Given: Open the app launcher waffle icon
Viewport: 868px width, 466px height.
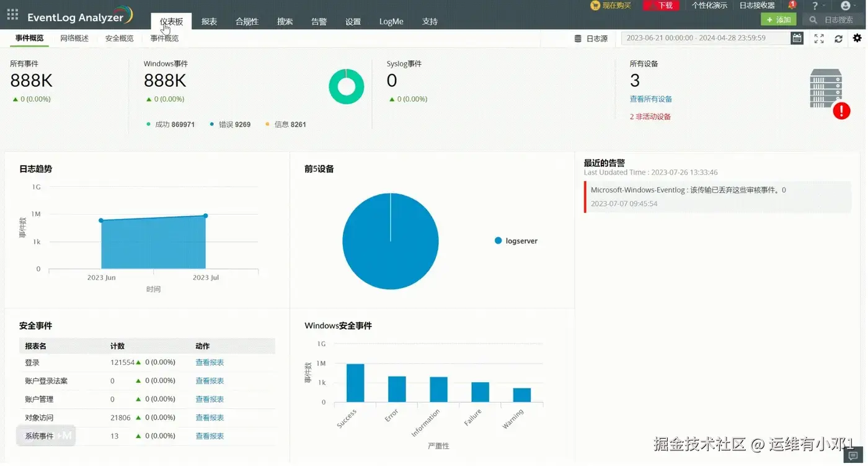Looking at the screenshot, I should (12, 14).
